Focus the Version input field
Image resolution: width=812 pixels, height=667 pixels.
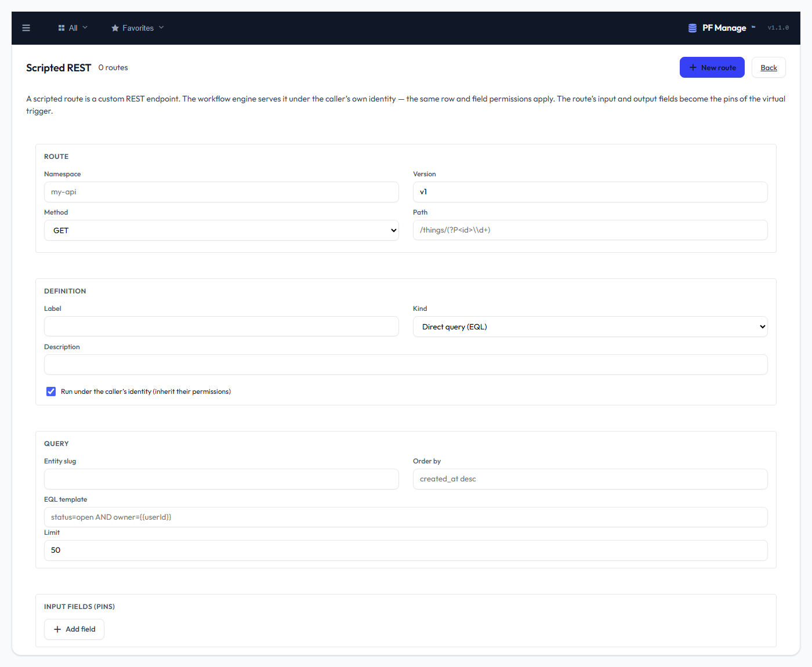tap(590, 192)
